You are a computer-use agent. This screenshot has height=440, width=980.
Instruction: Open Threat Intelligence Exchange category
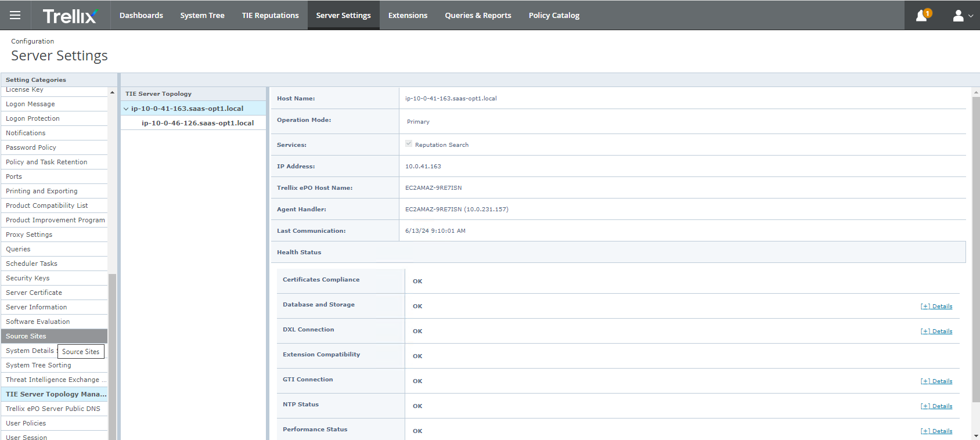coord(54,380)
